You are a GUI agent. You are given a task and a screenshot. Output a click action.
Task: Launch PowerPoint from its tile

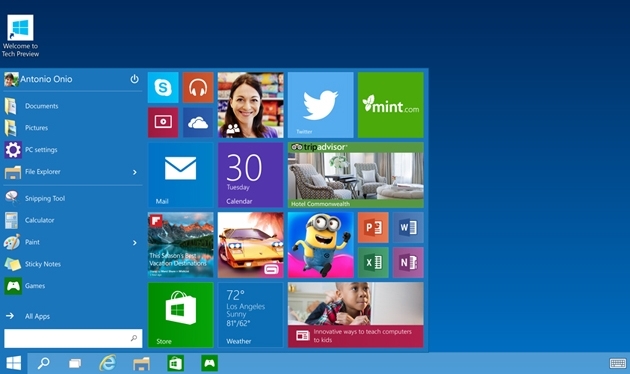coord(373,228)
